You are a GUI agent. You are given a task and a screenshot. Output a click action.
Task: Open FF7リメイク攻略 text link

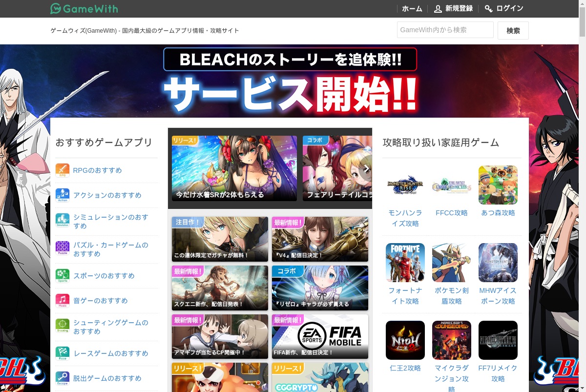click(498, 373)
